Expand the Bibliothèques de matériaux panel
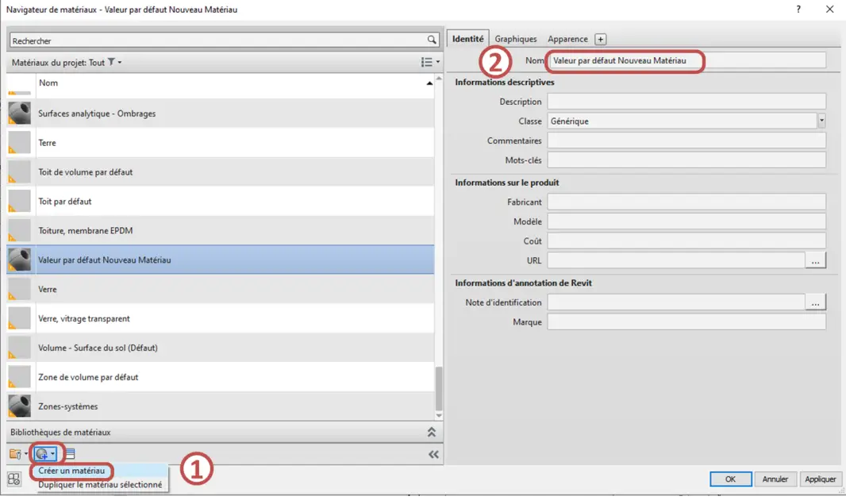 tap(431, 433)
